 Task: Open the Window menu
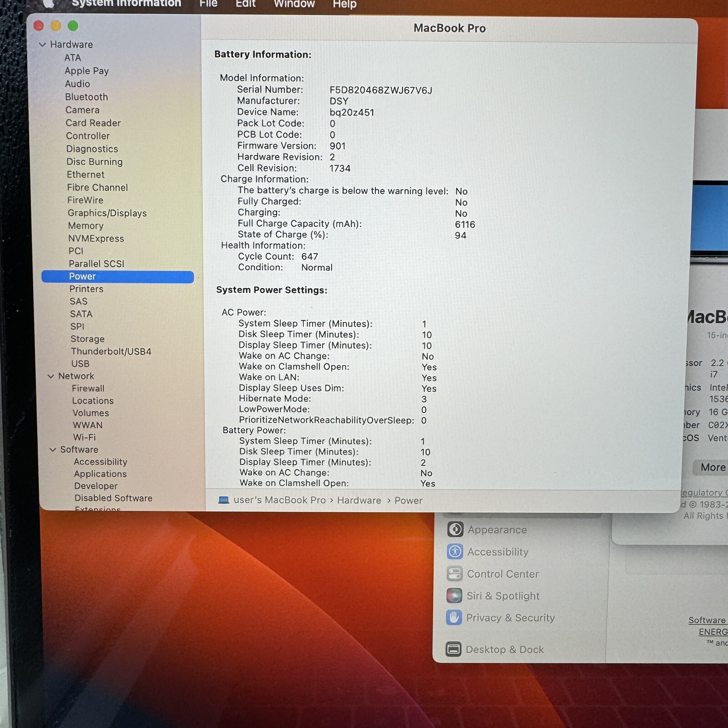point(294,4)
